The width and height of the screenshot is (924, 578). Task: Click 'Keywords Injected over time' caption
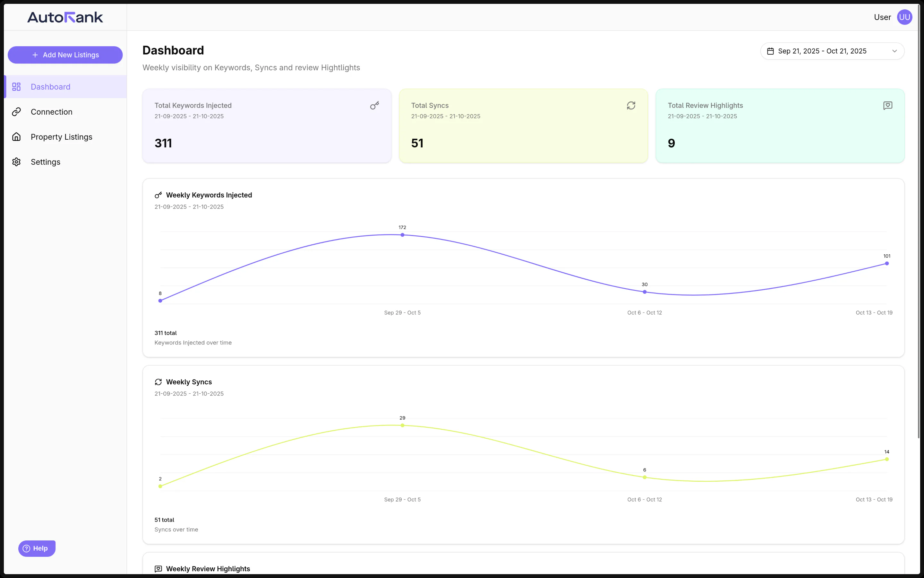point(193,343)
